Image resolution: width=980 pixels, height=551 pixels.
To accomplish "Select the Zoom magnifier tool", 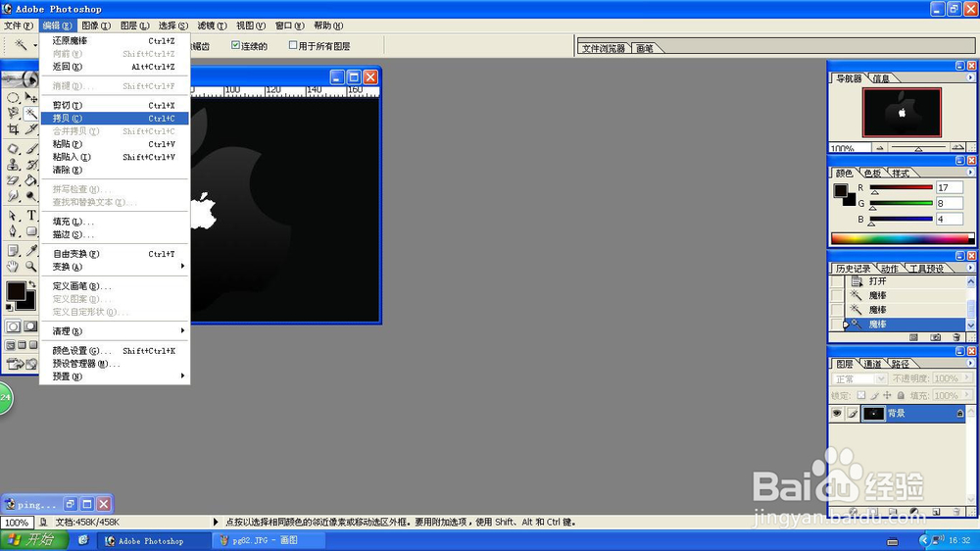I will [30, 267].
